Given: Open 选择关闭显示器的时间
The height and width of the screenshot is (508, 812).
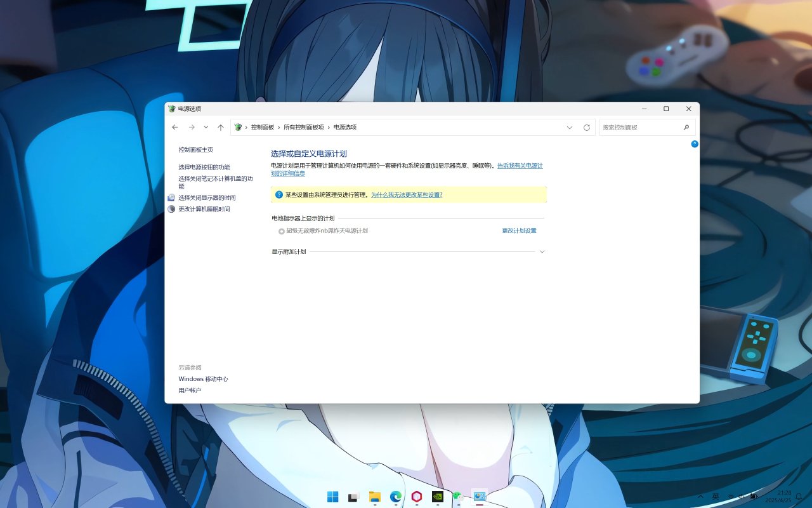Looking at the screenshot, I should (207, 198).
